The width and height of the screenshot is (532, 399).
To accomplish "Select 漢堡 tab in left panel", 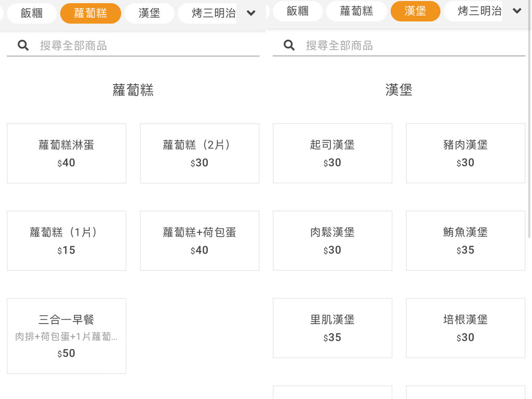I will [149, 13].
